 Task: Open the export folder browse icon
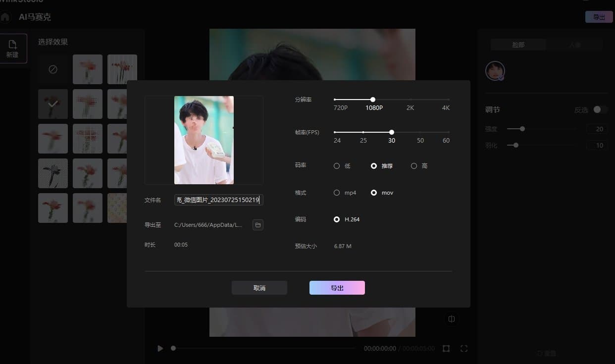(x=257, y=224)
